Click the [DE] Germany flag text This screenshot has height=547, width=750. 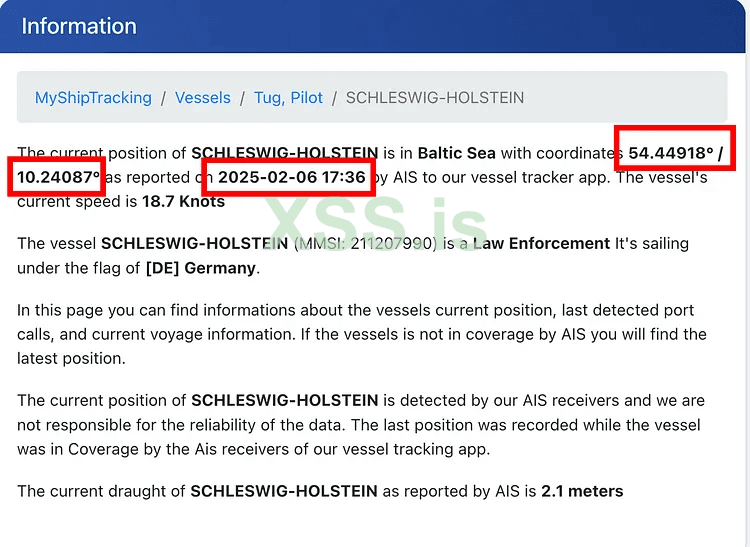pyautogui.click(x=200, y=267)
